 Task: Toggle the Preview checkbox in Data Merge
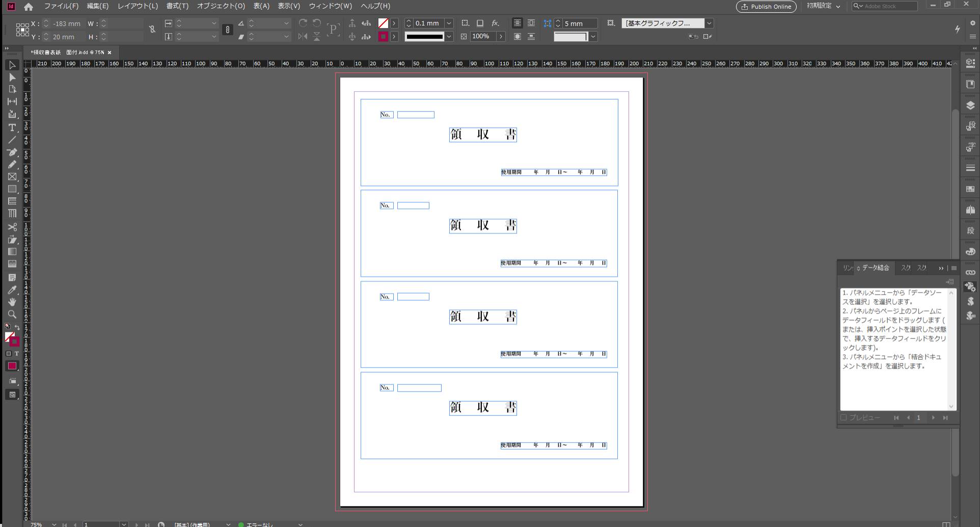843,417
